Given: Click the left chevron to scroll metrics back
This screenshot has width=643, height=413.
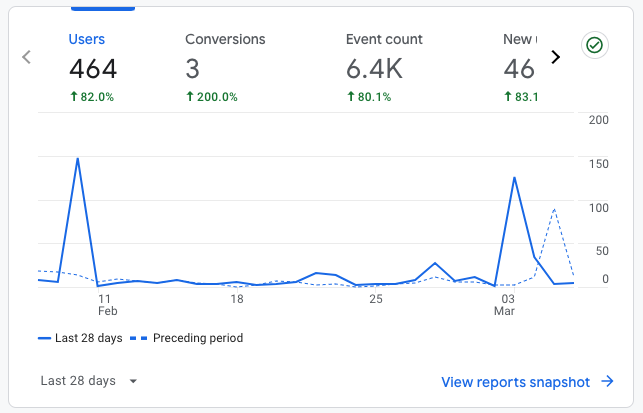Looking at the screenshot, I should 27,57.
